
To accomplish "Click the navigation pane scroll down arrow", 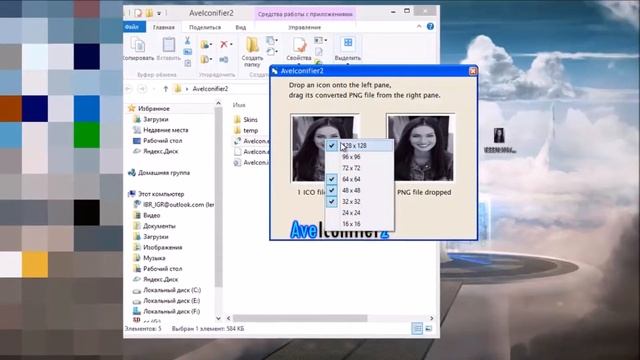I will coord(218,318).
